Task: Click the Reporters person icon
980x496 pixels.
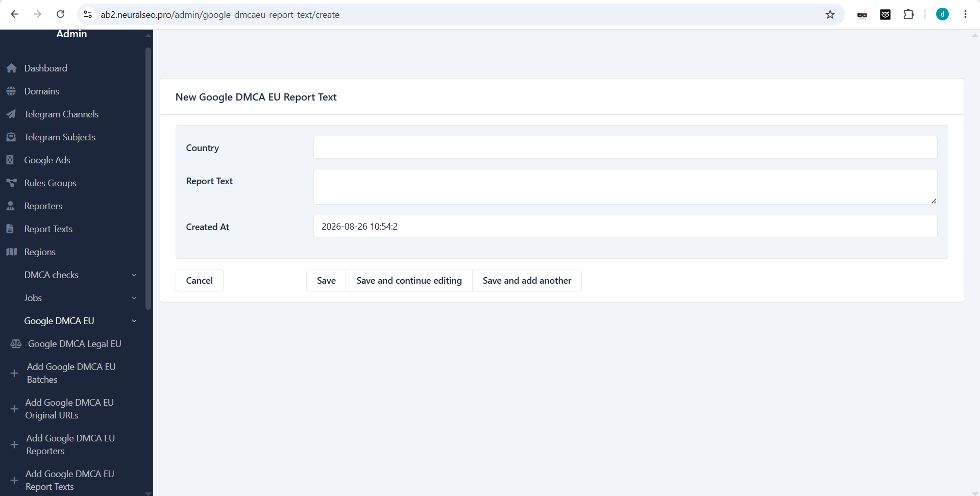Action: pyautogui.click(x=11, y=206)
